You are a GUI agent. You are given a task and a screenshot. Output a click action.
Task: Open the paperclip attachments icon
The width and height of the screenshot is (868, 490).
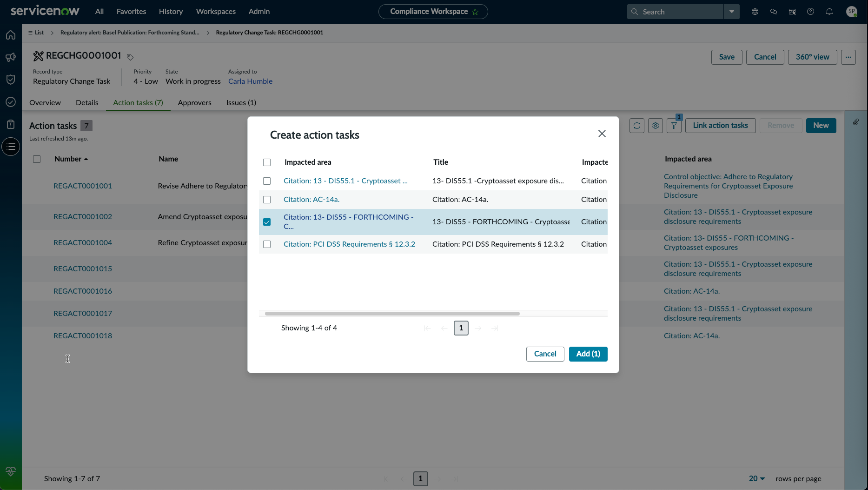click(x=856, y=122)
